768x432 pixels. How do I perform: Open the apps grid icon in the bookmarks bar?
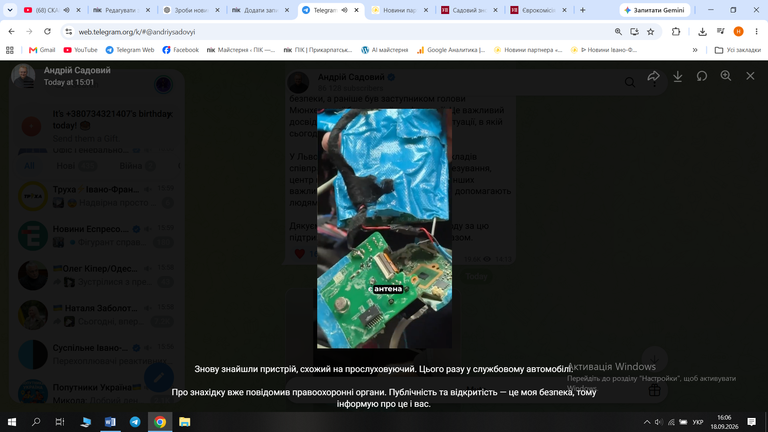pos(10,50)
